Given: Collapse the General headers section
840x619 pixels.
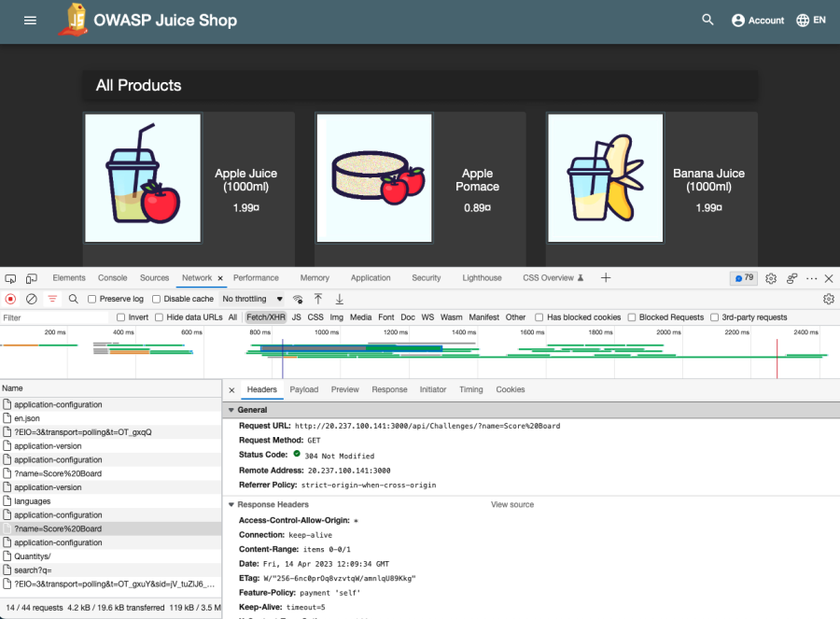Looking at the screenshot, I should pos(231,410).
